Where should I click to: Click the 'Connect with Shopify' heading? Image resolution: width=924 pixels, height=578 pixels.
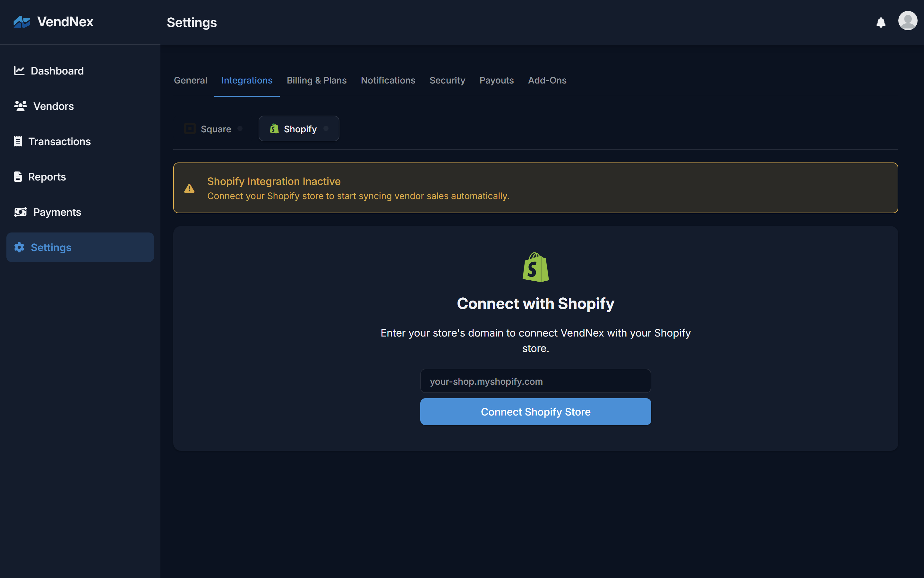pos(535,303)
